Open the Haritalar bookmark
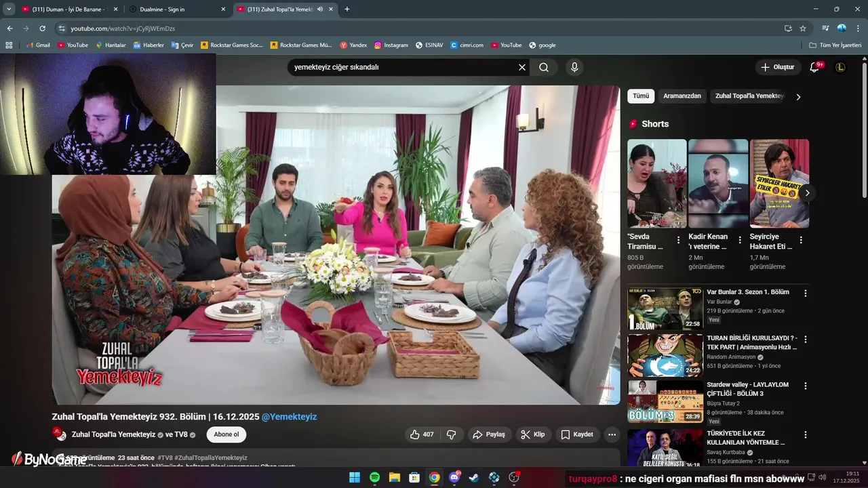This screenshot has height=488, width=868. [111, 45]
